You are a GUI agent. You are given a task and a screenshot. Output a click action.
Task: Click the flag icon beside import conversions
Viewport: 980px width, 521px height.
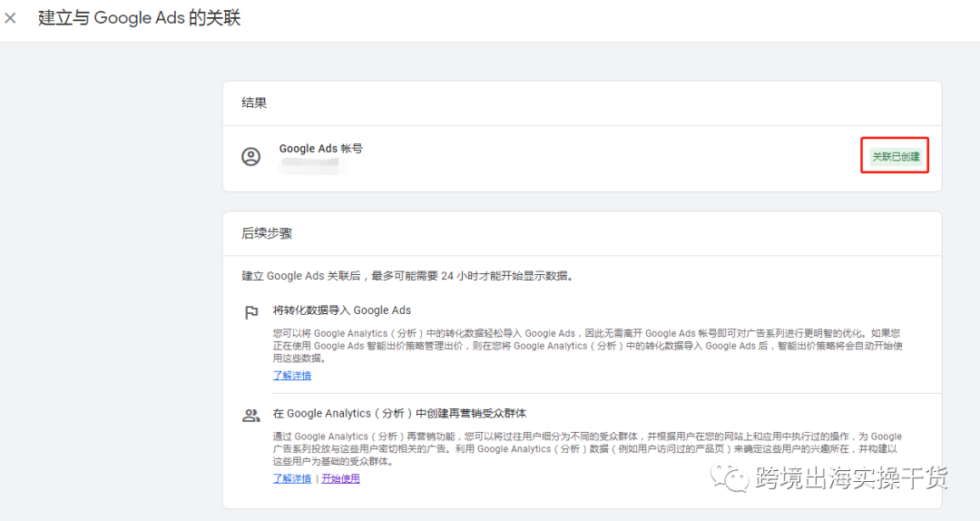(x=251, y=312)
